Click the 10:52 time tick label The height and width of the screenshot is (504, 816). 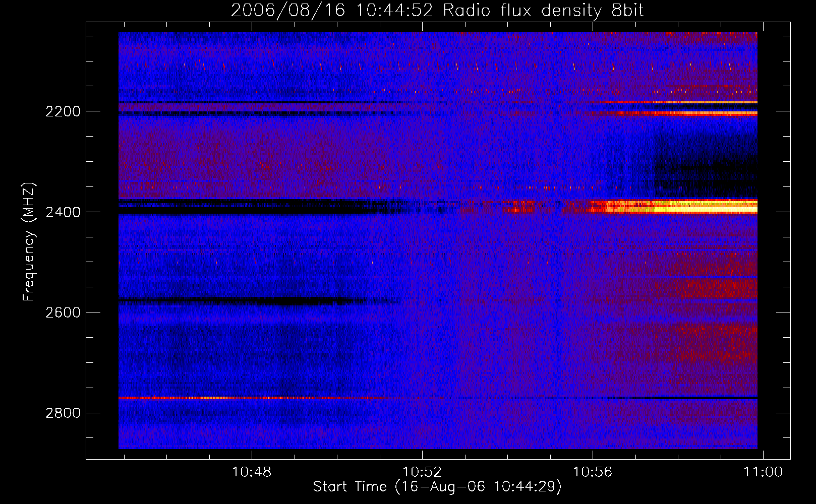(x=422, y=472)
